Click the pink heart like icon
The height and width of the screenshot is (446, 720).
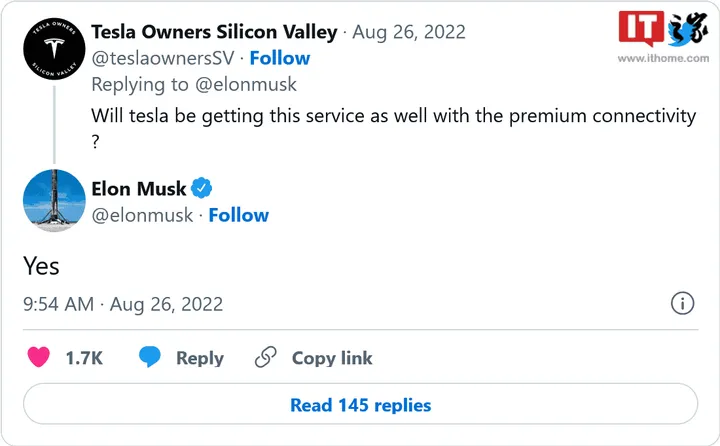(x=38, y=358)
